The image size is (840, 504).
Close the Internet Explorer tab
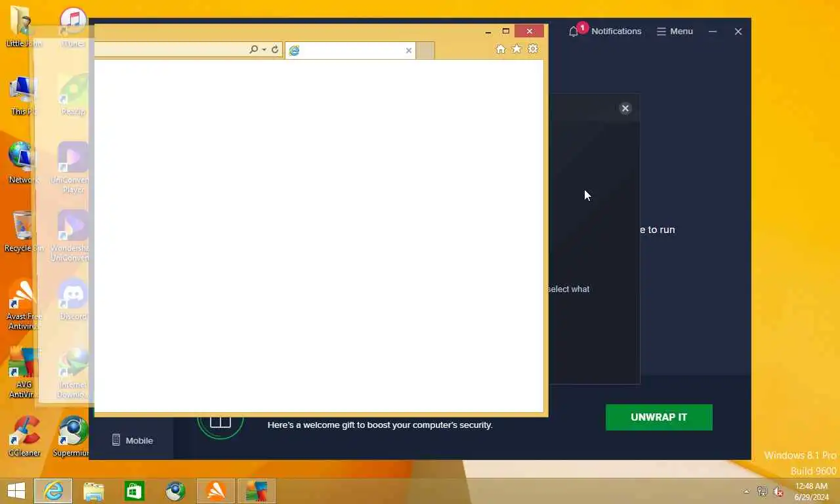[x=409, y=51]
